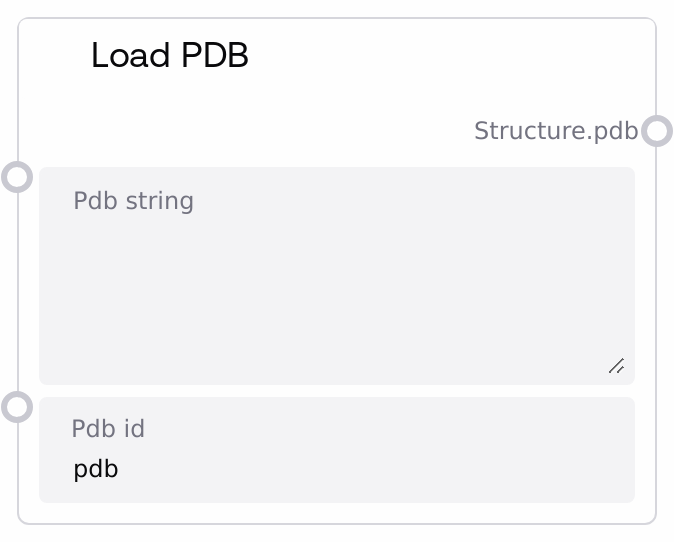
Task: Click the Structure.pdb output label
Action: pos(555,131)
